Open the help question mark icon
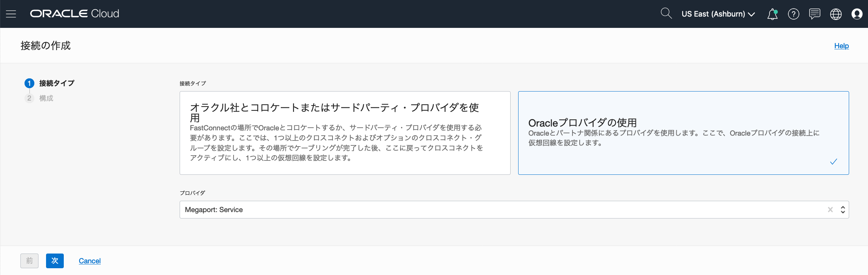This screenshot has width=868, height=275. (x=794, y=14)
